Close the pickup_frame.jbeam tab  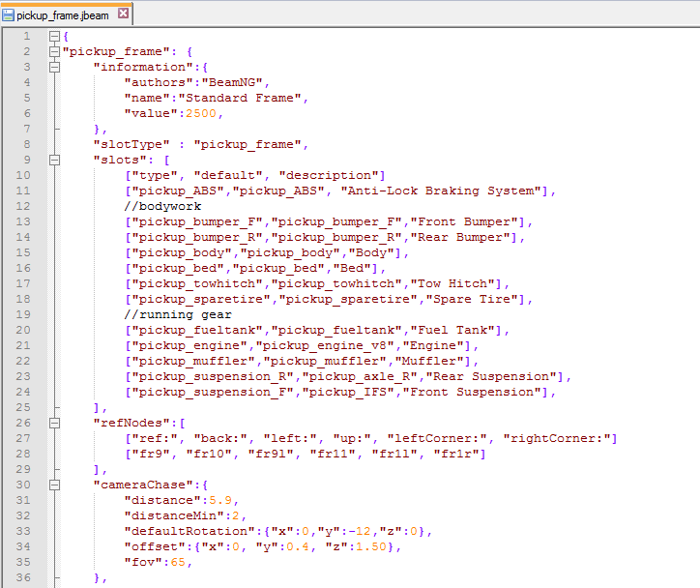(x=123, y=14)
